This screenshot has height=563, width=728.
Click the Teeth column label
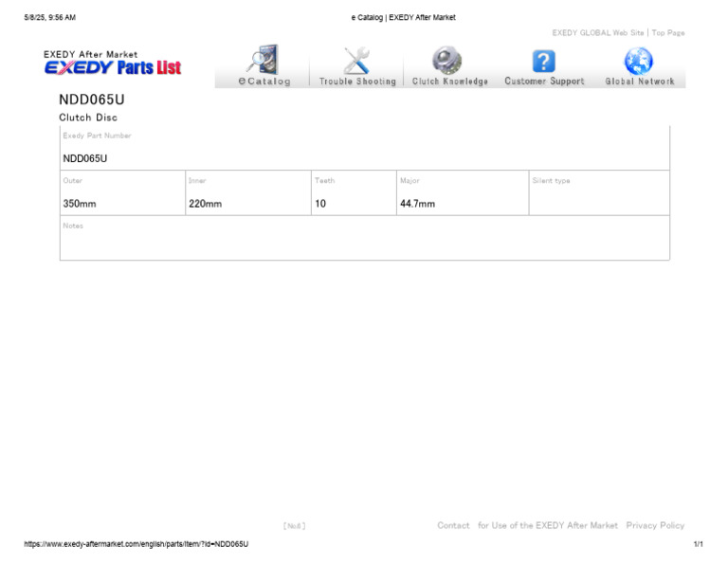324,180
